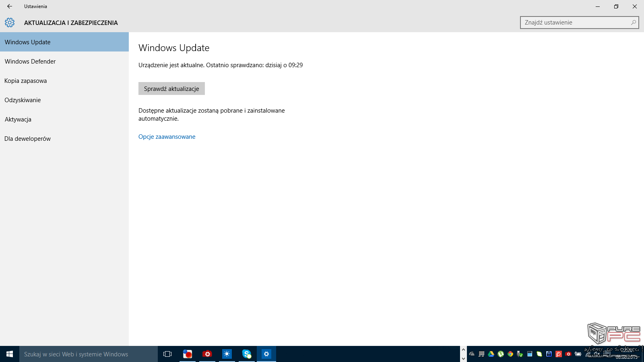This screenshot has height=362, width=644.
Task: Click Sprawdź aktualizacje button
Action: tap(171, 88)
